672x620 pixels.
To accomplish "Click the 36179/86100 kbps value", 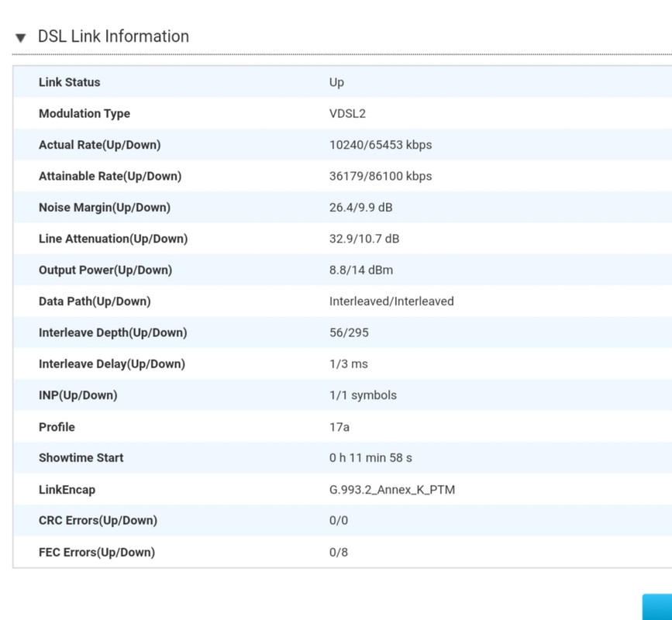I will tap(380, 176).
